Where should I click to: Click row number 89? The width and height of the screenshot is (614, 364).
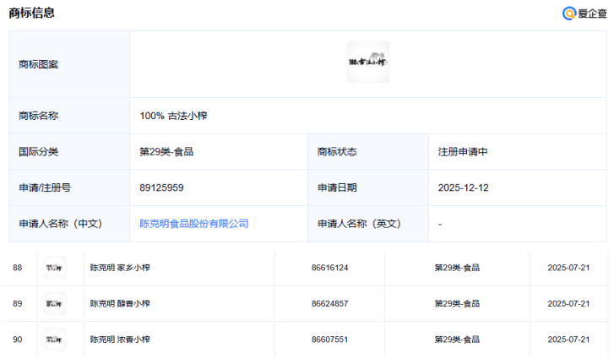[17, 303]
